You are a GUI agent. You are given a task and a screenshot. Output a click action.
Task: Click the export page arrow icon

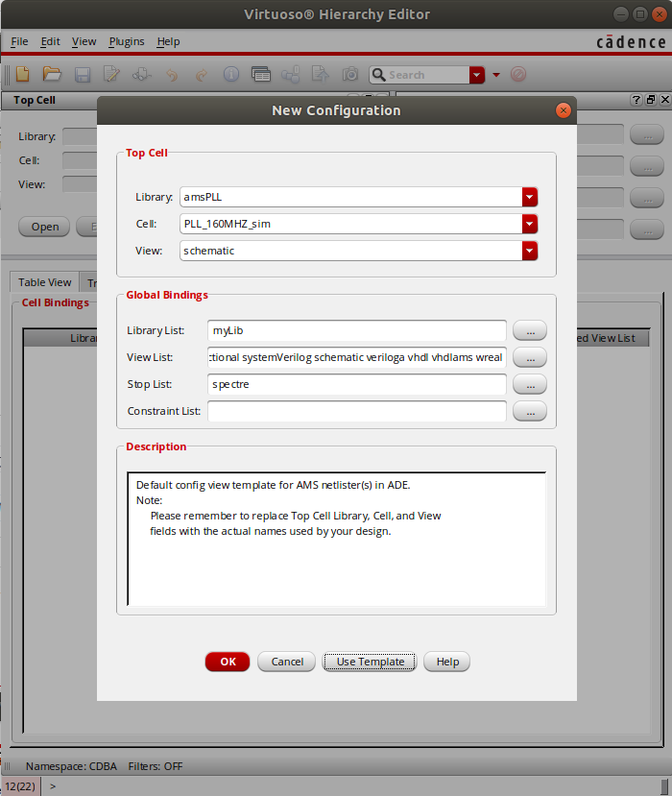click(x=320, y=75)
